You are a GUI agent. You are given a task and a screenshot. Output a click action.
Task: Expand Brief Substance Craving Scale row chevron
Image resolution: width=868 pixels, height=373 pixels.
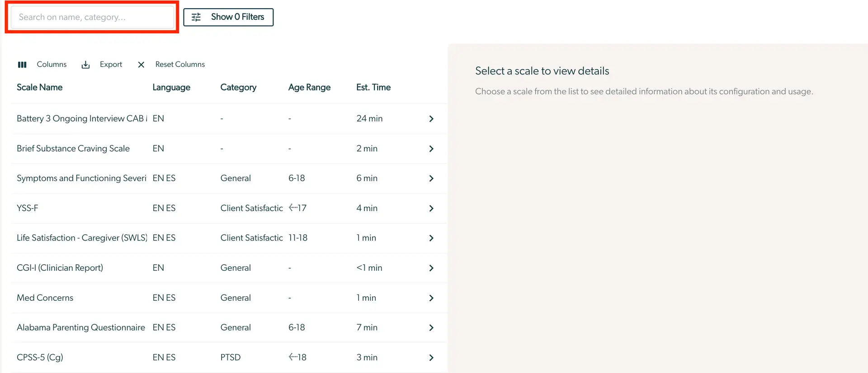click(431, 149)
